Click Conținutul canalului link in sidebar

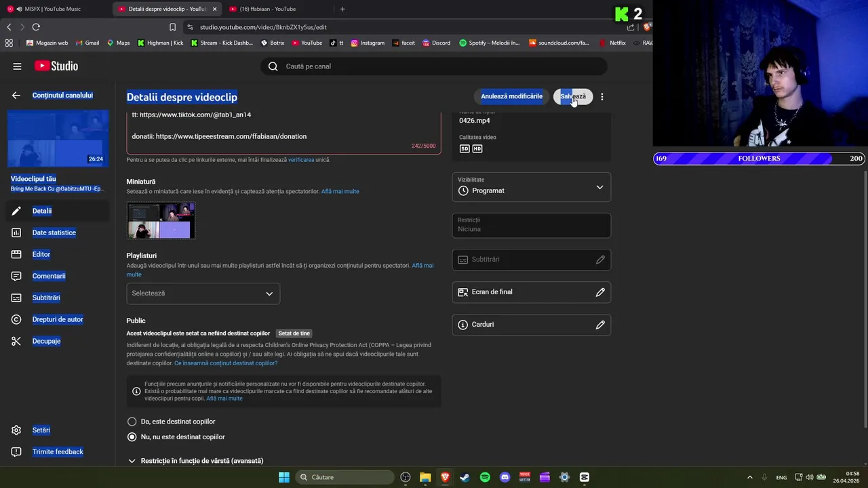[x=62, y=96]
